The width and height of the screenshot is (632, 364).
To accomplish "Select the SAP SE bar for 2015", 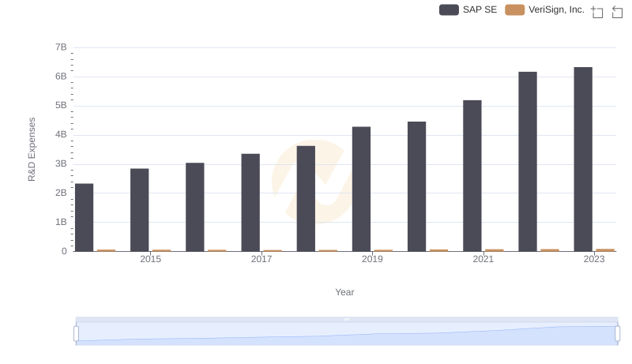I will pos(140,210).
